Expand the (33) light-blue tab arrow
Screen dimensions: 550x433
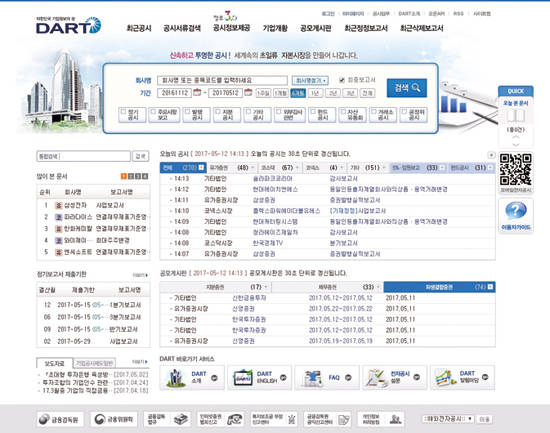(442, 168)
